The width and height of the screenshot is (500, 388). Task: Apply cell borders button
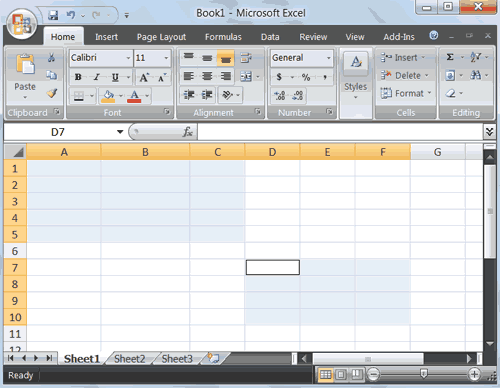pos(79,96)
